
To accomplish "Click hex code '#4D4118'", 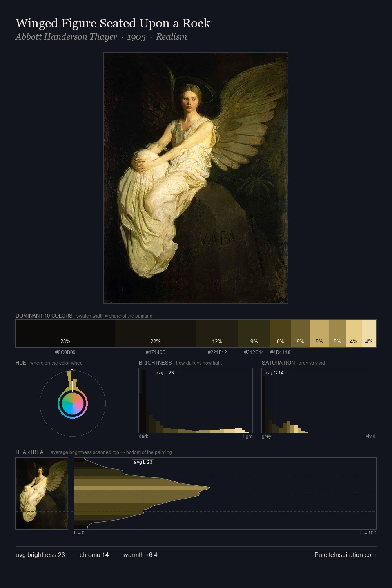I will 280,352.
